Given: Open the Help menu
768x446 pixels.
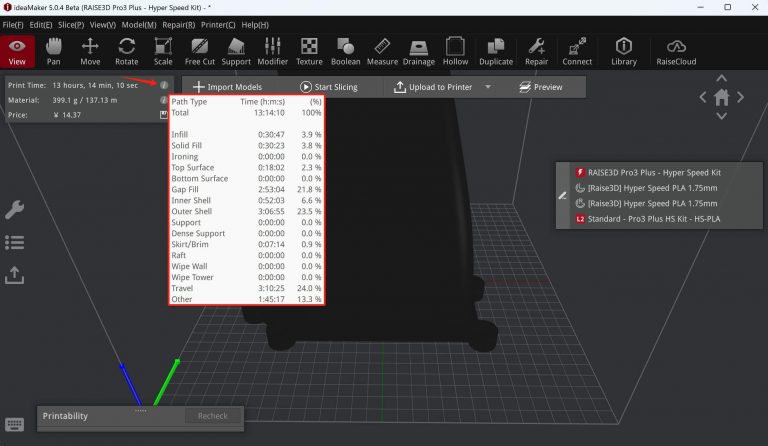Looking at the screenshot, I should [x=255, y=24].
